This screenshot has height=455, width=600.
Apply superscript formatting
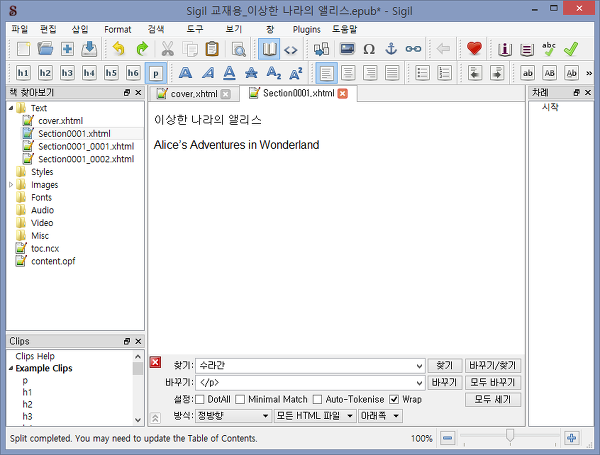tap(296, 73)
